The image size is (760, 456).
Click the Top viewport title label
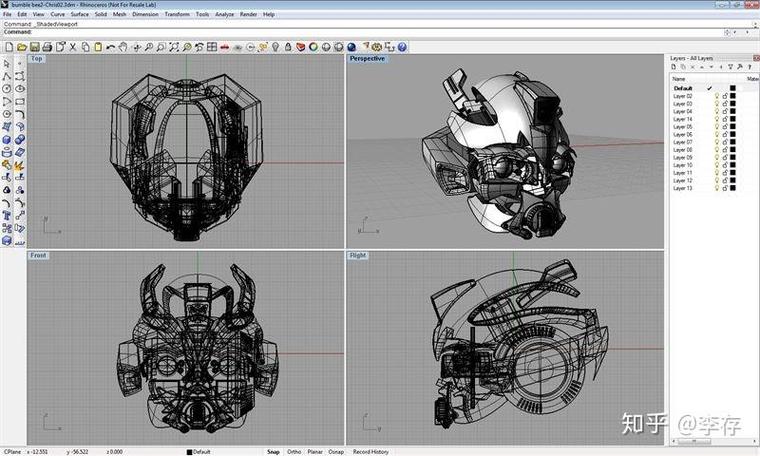click(x=37, y=59)
